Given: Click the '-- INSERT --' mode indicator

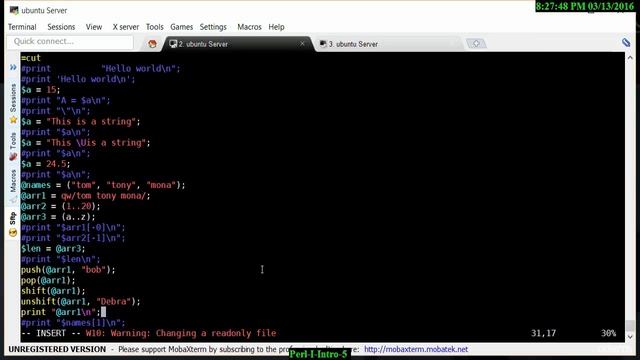Looking at the screenshot, I should coord(51,333).
